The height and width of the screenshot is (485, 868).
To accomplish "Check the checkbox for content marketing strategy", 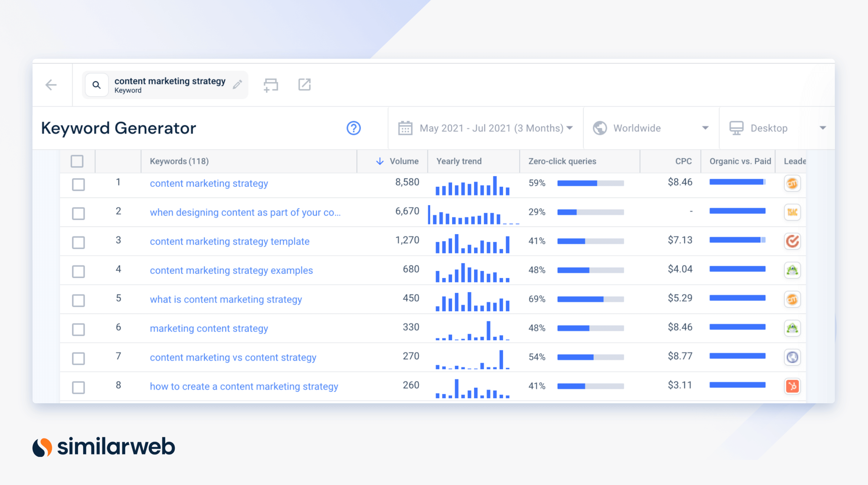I will (78, 184).
